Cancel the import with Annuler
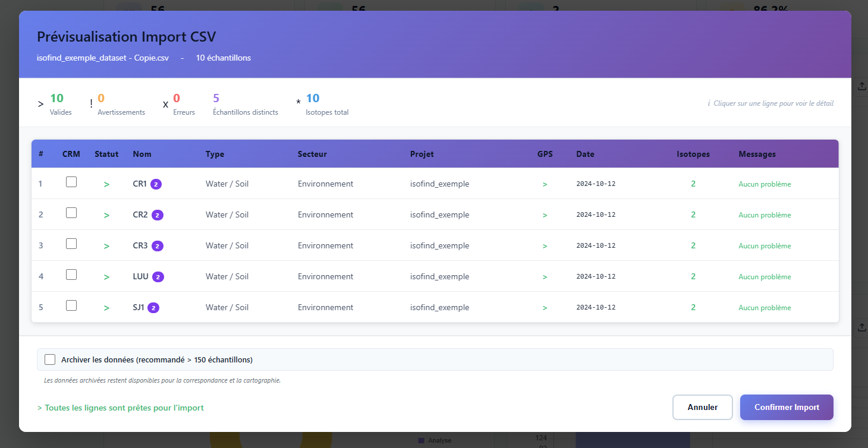The height and width of the screenshot is (448, 868). 702,408
